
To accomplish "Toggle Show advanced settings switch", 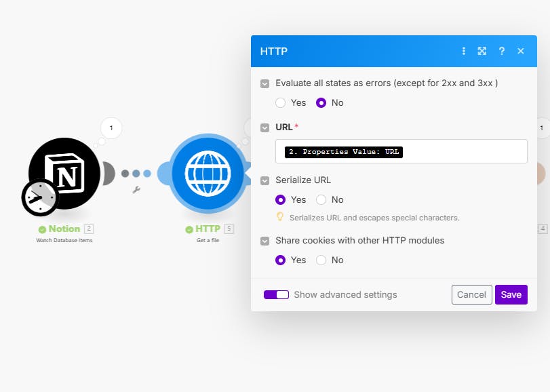I will tap(276, 295).
